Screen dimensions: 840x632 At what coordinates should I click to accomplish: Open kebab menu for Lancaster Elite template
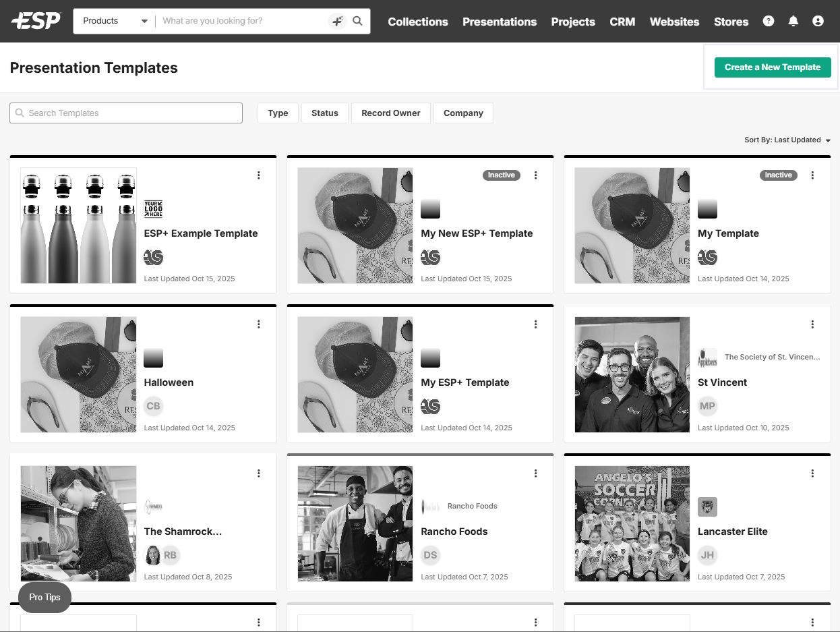[x=812, y=473]
